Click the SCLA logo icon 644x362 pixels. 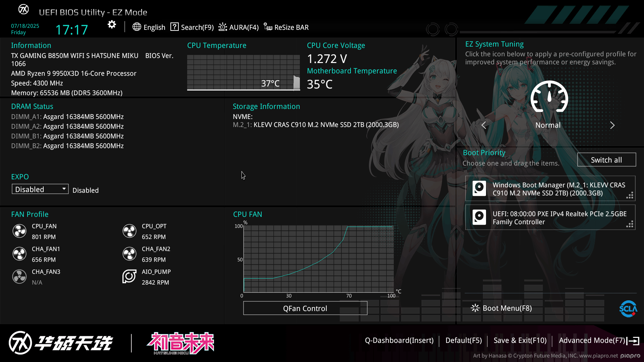click(x=628, y=309)
